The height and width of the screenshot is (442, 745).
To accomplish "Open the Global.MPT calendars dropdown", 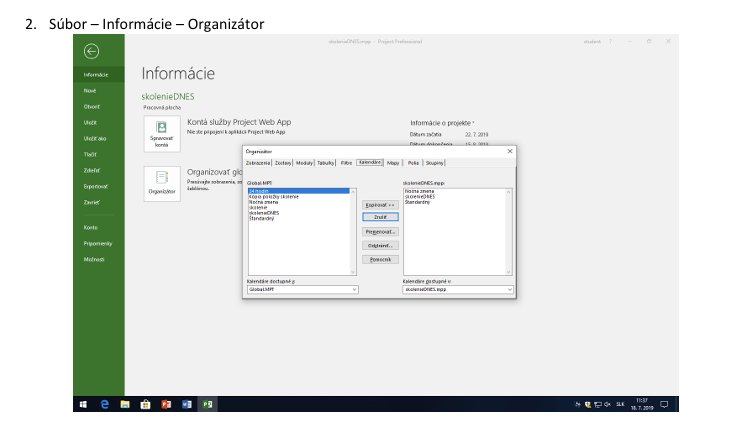I will point(303,289).
